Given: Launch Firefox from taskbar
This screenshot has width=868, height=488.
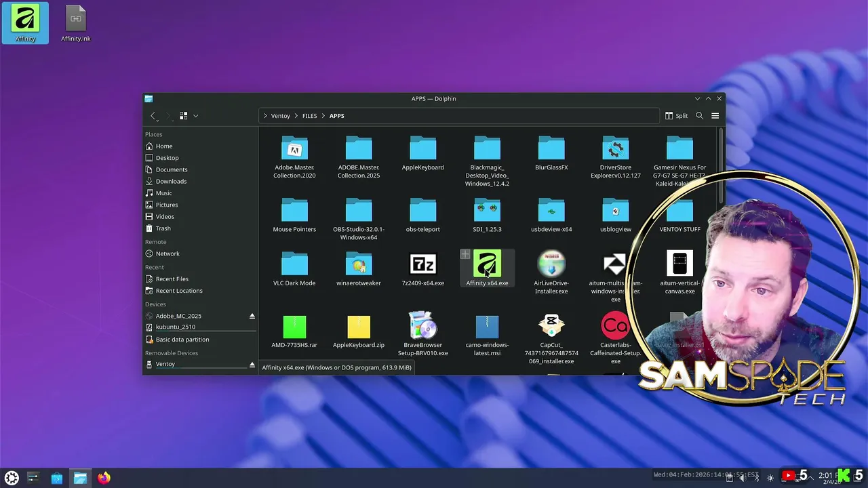Looking at the screenshot, I should coord(103,478).
